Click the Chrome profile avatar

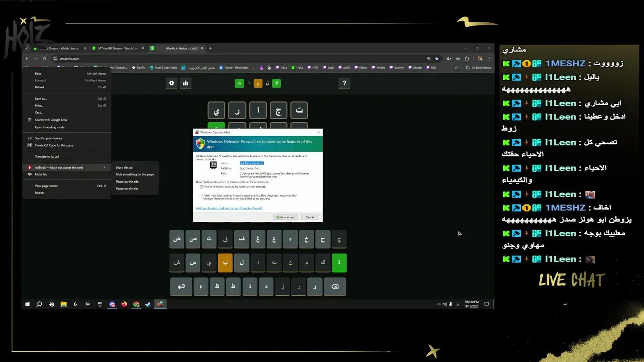[x=480, y=59]
